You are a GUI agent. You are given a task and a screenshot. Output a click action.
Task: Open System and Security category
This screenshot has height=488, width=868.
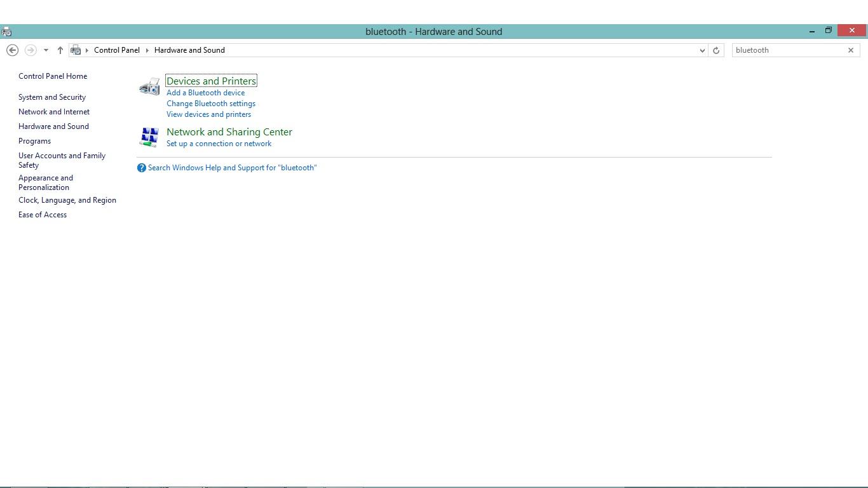pyautogui.click(x=52, y=97)
